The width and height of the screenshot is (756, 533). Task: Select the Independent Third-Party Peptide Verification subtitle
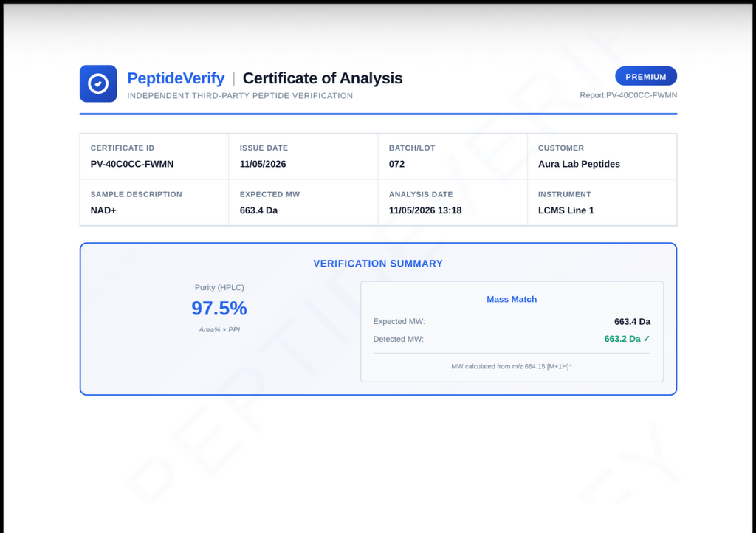tap(240, 96)
